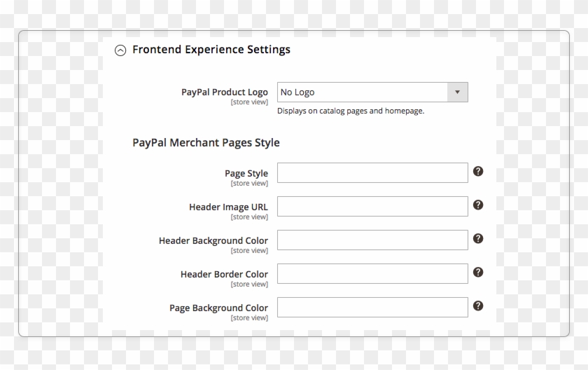
Task: Click the Frontend Experience Settings heading text
Action: point(211,50)
